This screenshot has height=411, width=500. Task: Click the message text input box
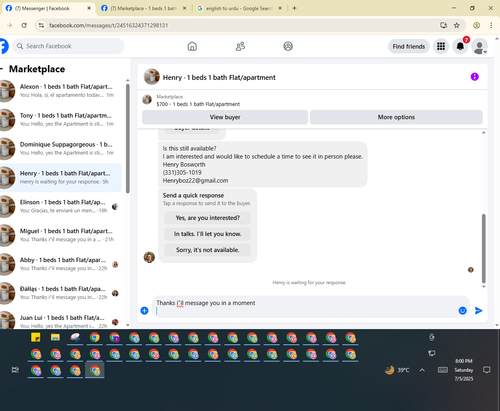(x=305, y=307)
